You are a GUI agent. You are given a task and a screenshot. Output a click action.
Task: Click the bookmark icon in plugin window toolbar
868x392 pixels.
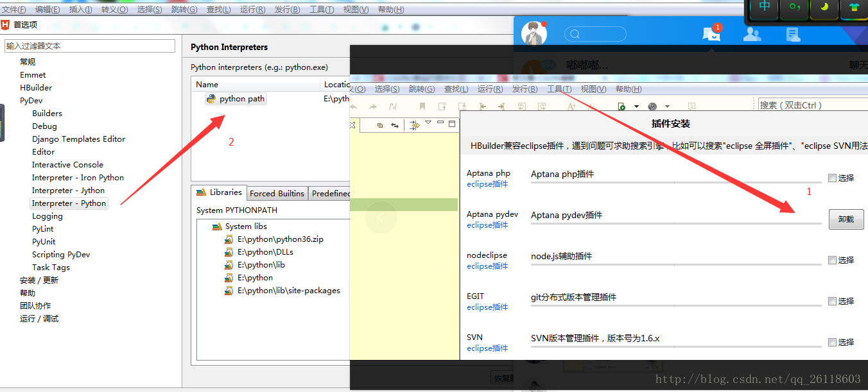[422, 107]
